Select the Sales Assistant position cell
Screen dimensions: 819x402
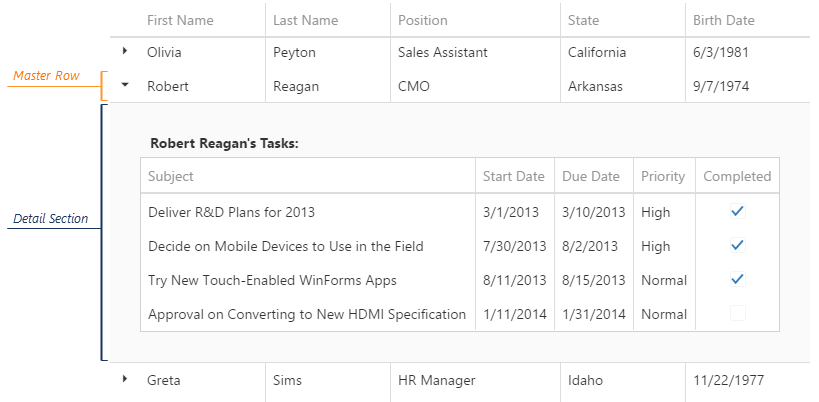(x=443, y=52)
